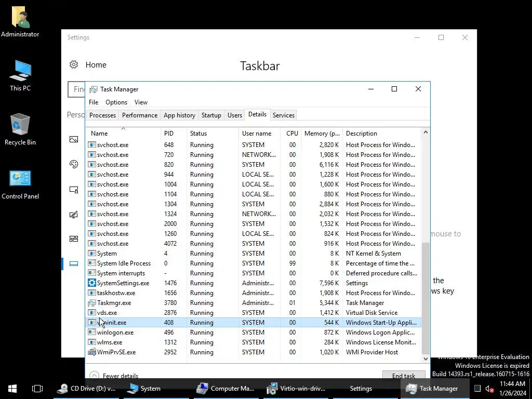Open the File menu in Task Manager

coord(94,102)
